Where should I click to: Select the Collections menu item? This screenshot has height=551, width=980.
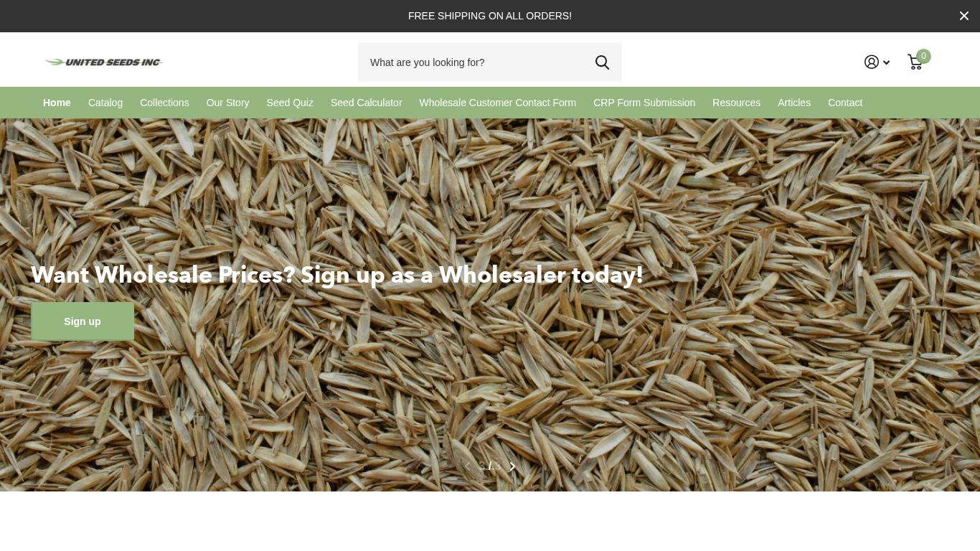164,103
